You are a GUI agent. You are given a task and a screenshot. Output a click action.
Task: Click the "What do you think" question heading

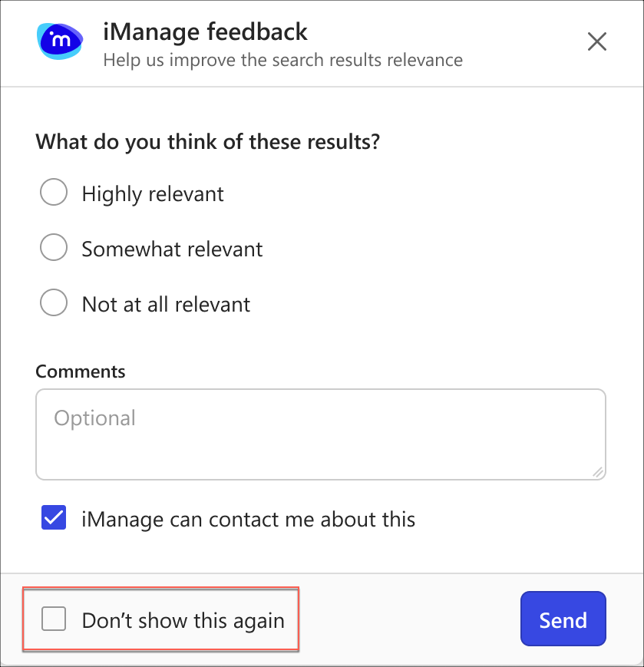[207, 142]
